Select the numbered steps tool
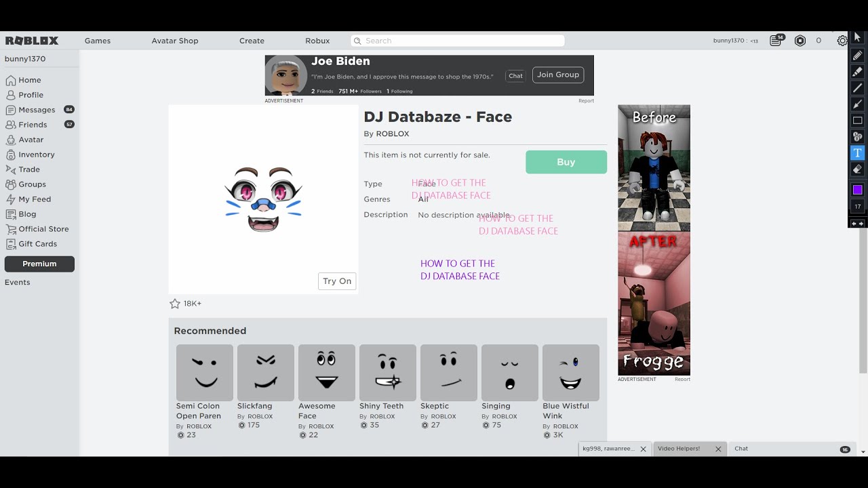868x488 pixels. click(x=857, y=136)
